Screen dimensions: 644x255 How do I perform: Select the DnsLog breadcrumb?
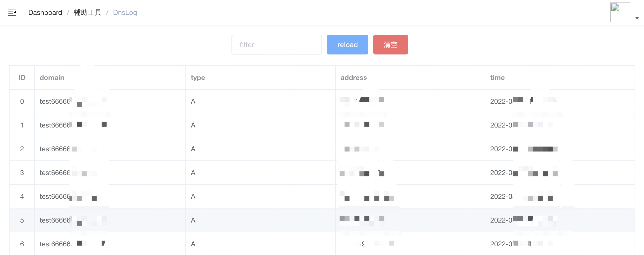coord(125,12)
